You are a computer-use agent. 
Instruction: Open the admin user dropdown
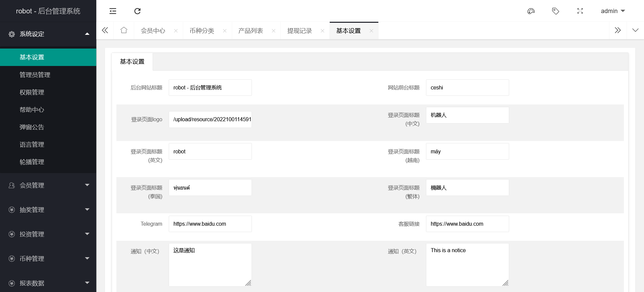[612, 11]
